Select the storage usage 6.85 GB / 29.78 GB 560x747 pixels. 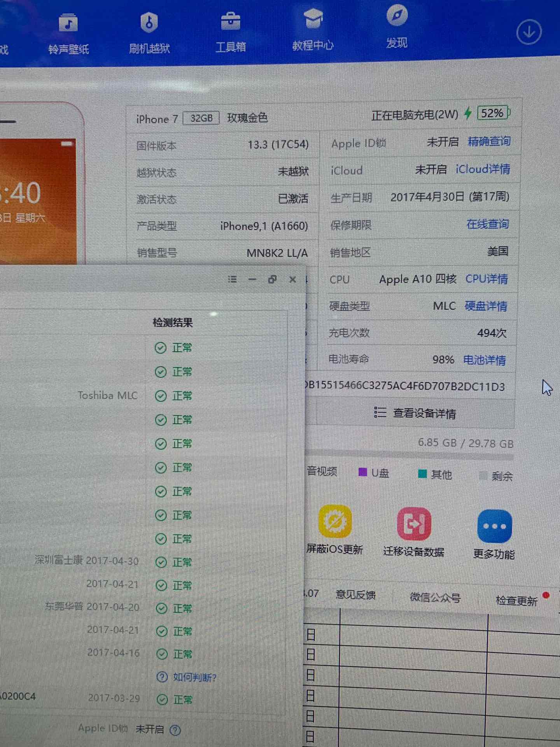(x=466, y=443)
